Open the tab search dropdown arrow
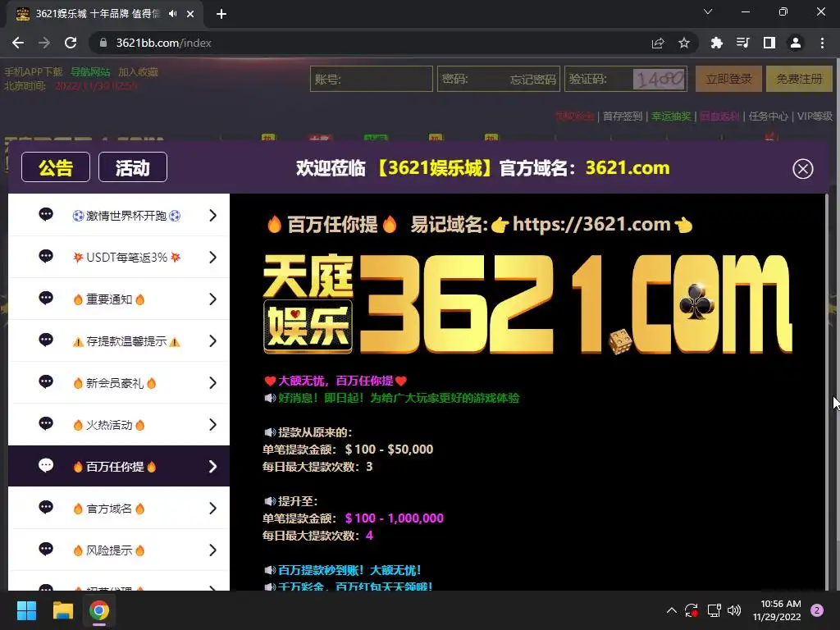Screen dimensions: 840x630 point(708,11)
